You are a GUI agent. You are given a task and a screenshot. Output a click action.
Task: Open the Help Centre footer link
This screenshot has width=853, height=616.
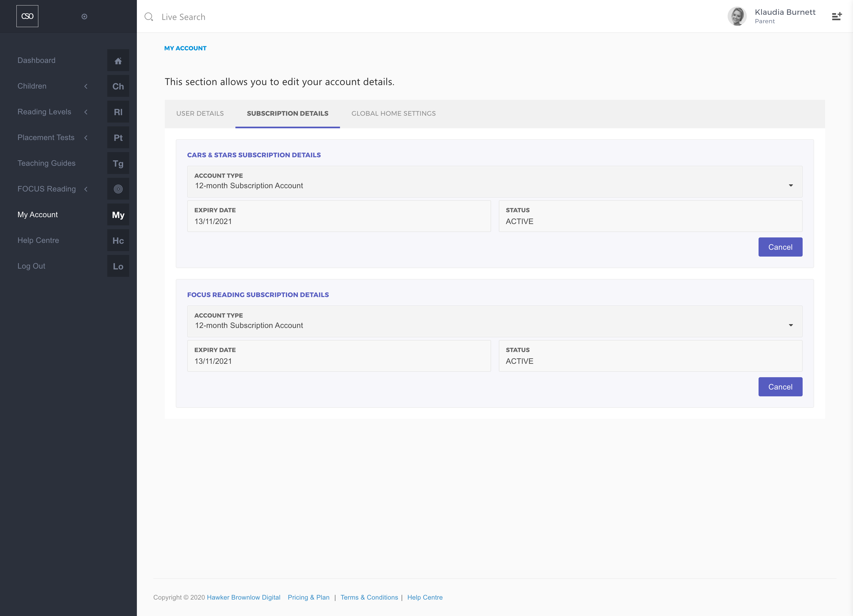click(x=425, y=597)
